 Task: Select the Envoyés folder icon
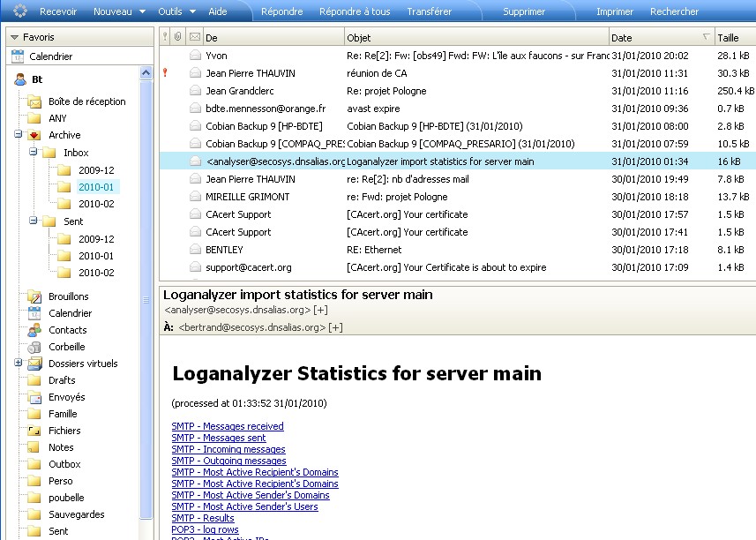pyautogui.click(x=34, y=397)
